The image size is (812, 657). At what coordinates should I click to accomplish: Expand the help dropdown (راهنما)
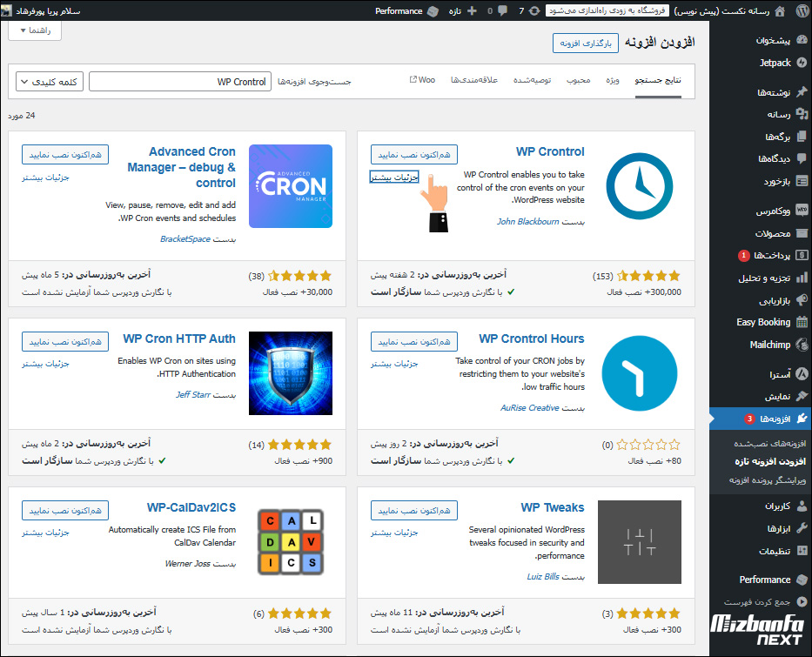(35, 30)
